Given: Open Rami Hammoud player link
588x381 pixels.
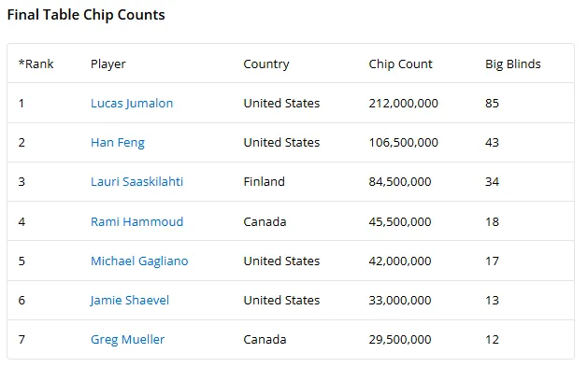Looking at the screenshot, I should click(136, 221).
